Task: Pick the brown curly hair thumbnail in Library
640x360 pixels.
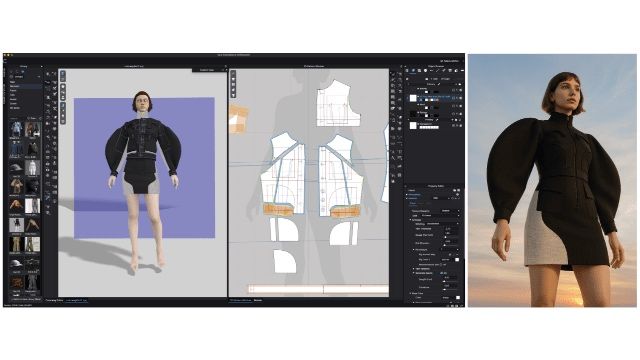Action: point(16,282)
